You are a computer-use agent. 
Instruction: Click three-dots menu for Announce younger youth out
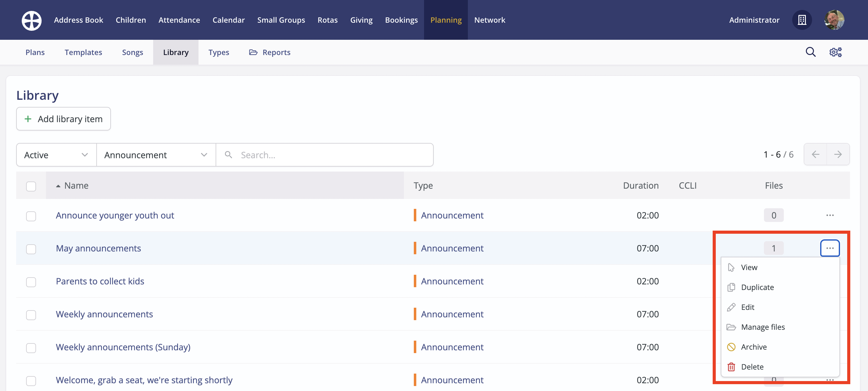[829, 215]
